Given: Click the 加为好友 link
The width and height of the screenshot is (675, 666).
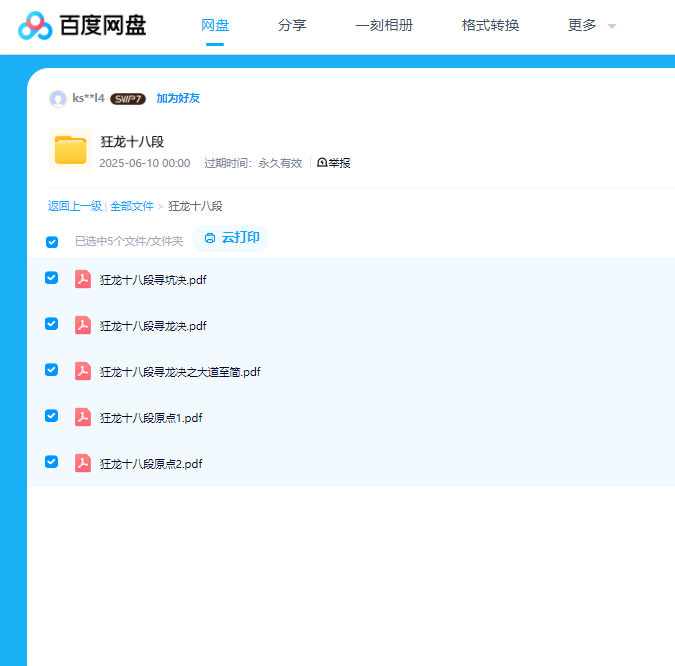Looking at the screenshot, I should [178, 98].
